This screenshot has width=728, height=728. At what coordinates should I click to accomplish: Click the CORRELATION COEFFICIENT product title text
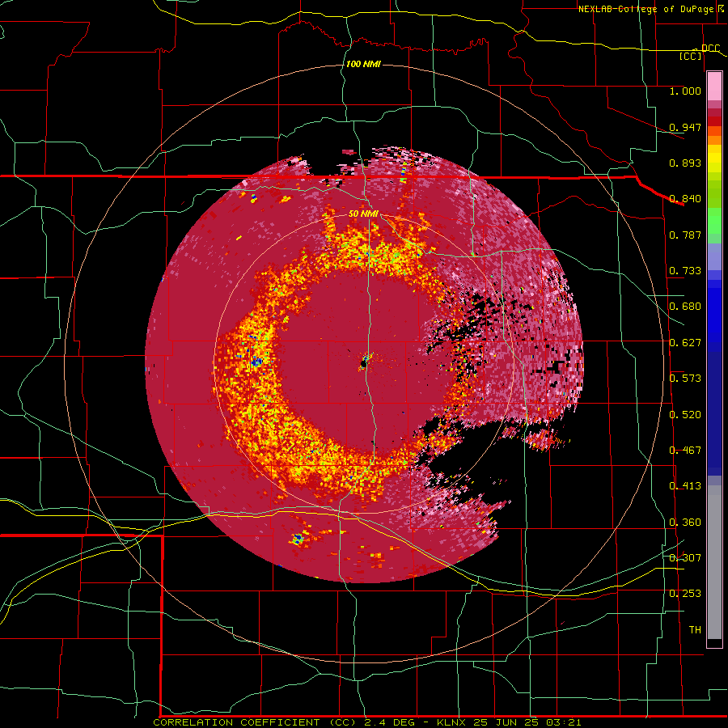click(x=236, y=722)
